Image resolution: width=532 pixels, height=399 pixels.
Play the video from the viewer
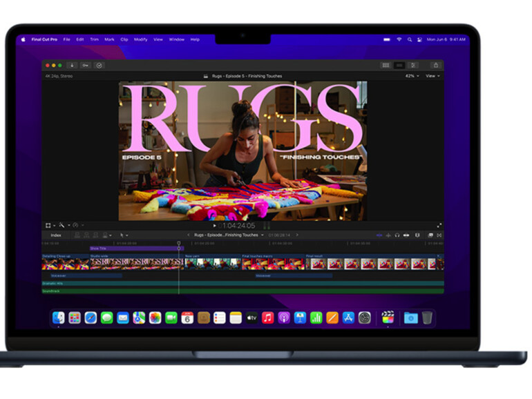pos(214,226)
